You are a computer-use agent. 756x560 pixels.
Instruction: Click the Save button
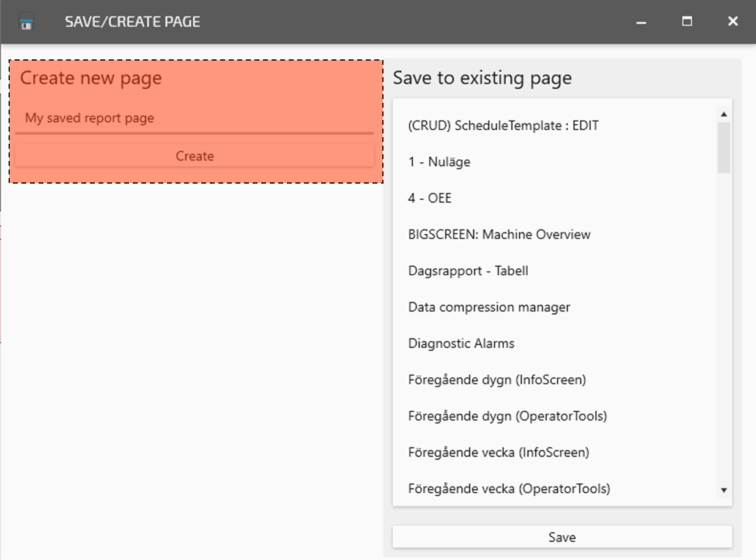[561, 537]
